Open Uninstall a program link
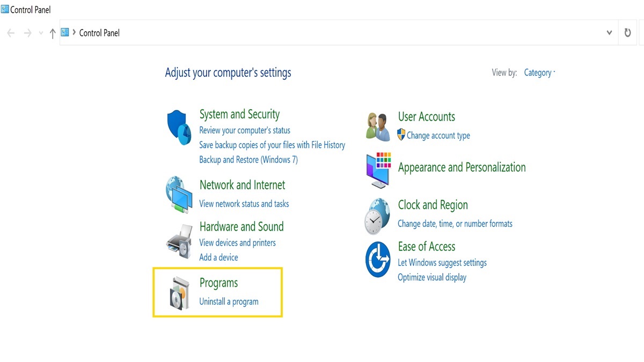The width and height of the screenshot is (644, 362). click(x=229, y=301)
